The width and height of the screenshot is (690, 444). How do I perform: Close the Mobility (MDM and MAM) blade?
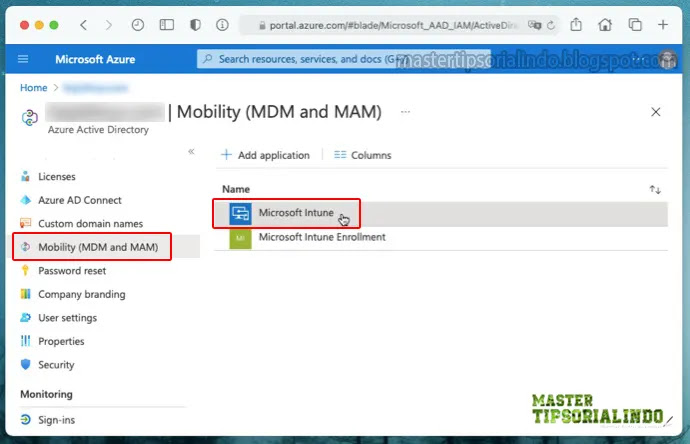point(656,112)
